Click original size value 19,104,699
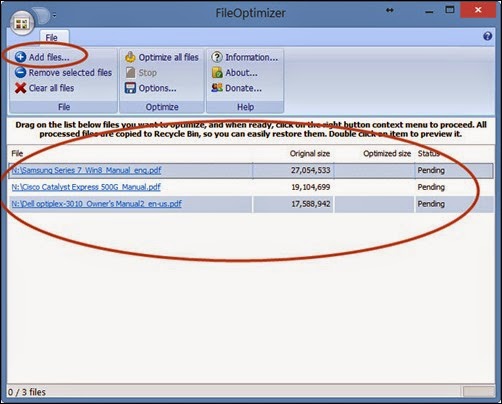Viewport: 502px width, 404px height. 311,187
